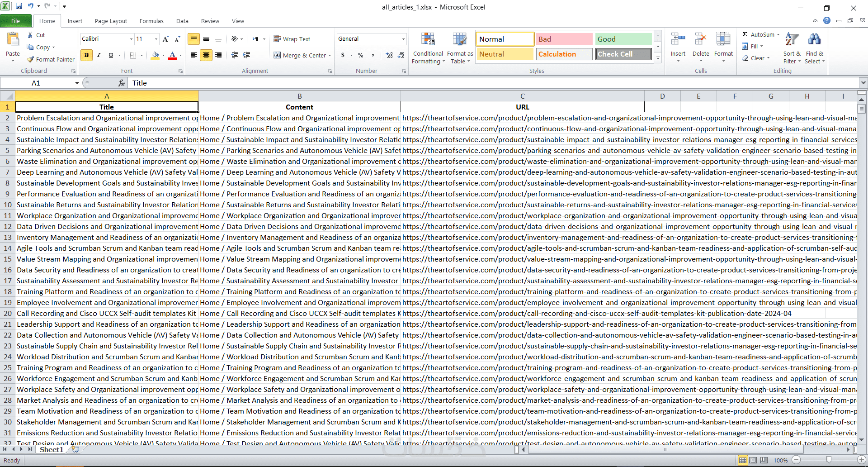
Task: Expand the Fill dropdown in Editing
Action: coord(761,46)
